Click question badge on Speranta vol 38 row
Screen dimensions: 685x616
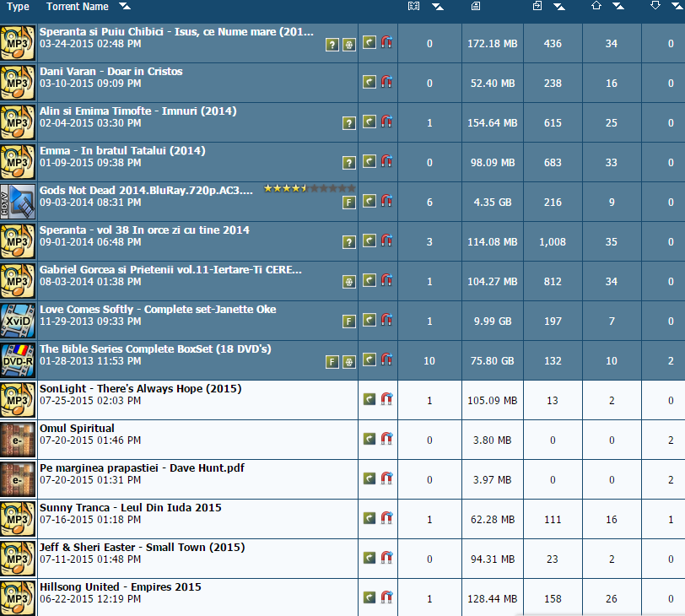pyautogui.click(x=348, y=242)
